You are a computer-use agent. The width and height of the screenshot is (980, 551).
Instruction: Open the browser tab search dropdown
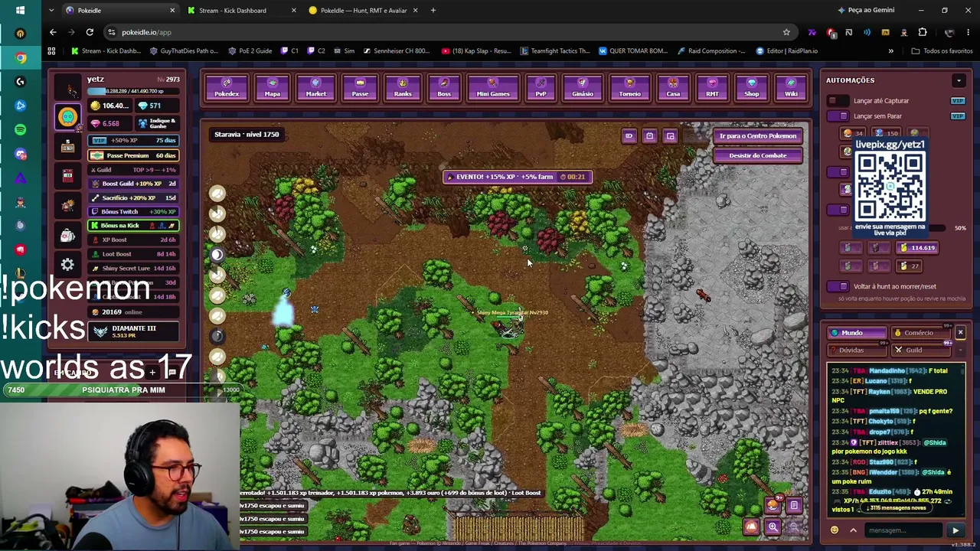pos(51,10)
